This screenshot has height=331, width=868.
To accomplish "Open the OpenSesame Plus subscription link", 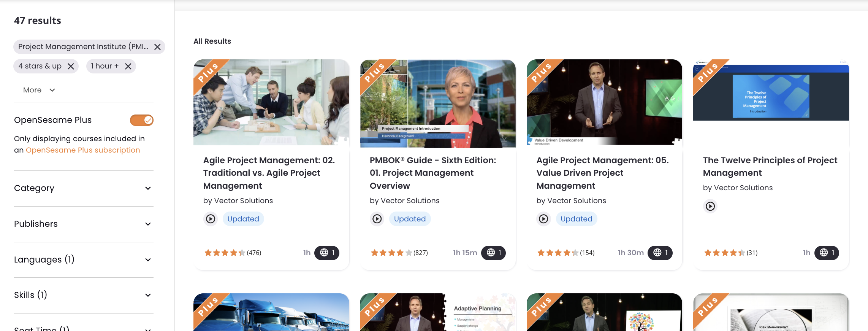I will [x=83, y=150].
